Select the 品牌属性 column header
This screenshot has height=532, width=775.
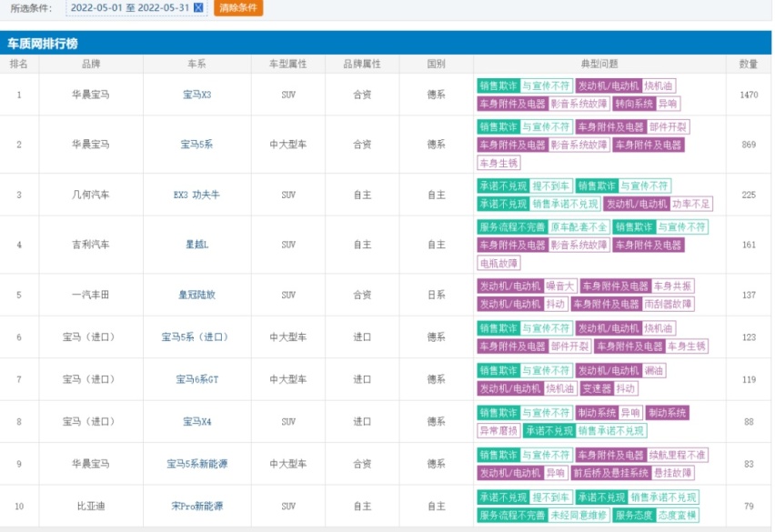coord(362,64)
